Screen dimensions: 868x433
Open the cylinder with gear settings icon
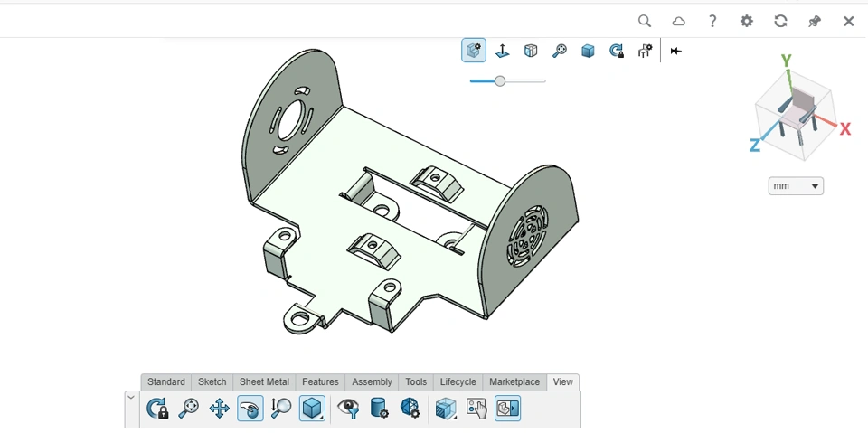click(379, 409)
